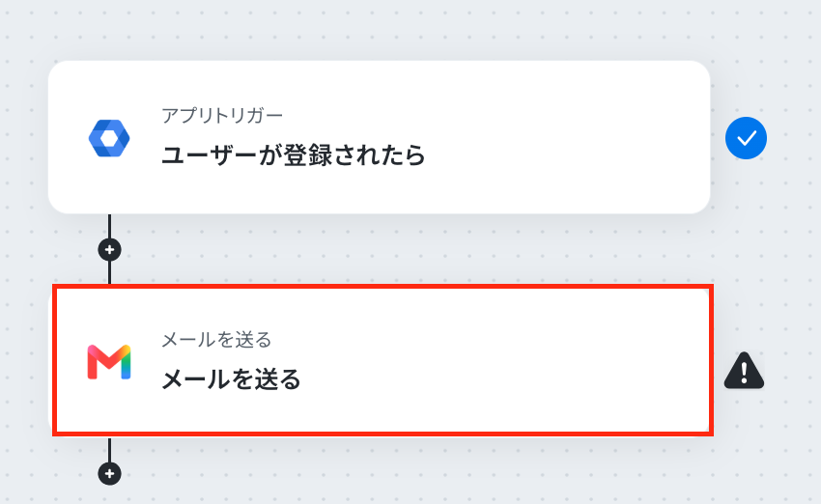821x504 pixels.
Task: Select the アプリトリガー label text
Action: 222,115
